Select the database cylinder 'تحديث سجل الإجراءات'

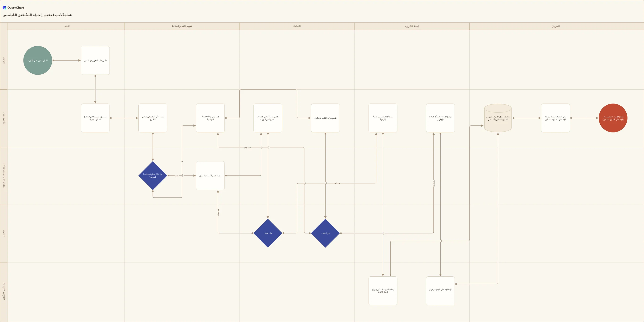[x=498, y=118]
